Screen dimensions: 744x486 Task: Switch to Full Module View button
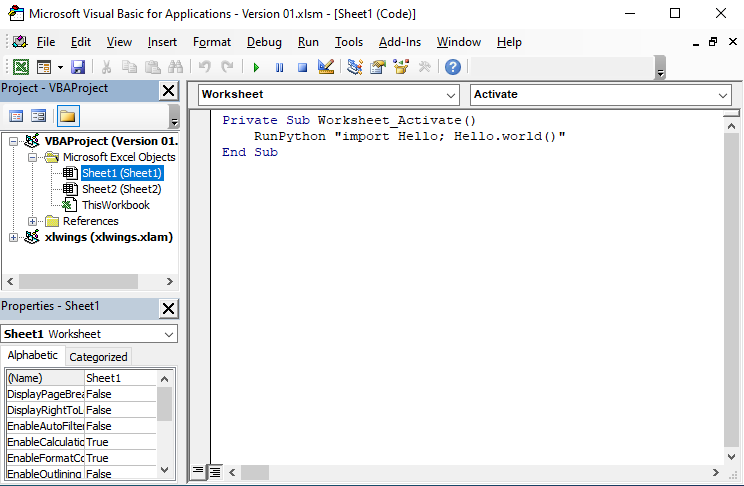[215, 472]
